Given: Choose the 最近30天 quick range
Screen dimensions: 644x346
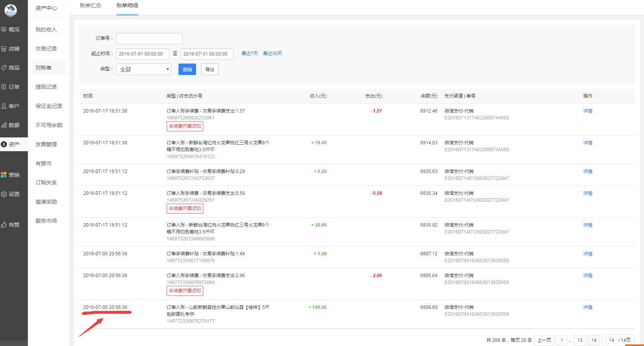Looking at the screenshot, I should [x=273, y=54].
